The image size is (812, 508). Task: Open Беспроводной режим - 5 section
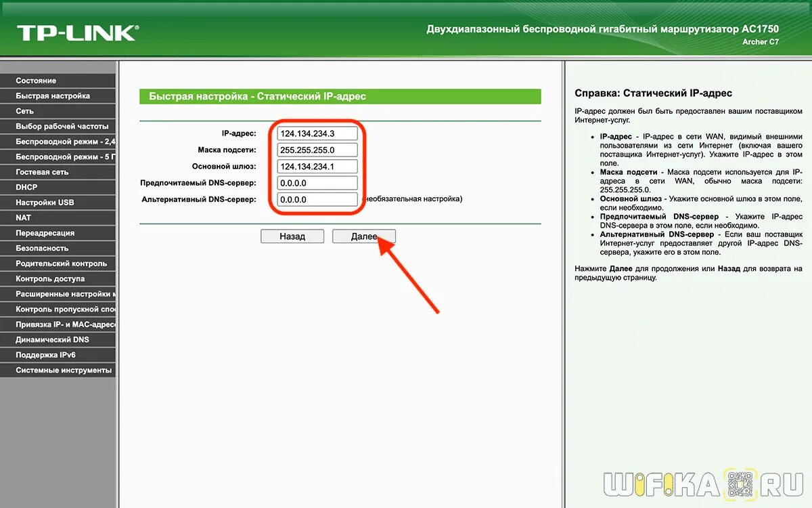point(58,156)
